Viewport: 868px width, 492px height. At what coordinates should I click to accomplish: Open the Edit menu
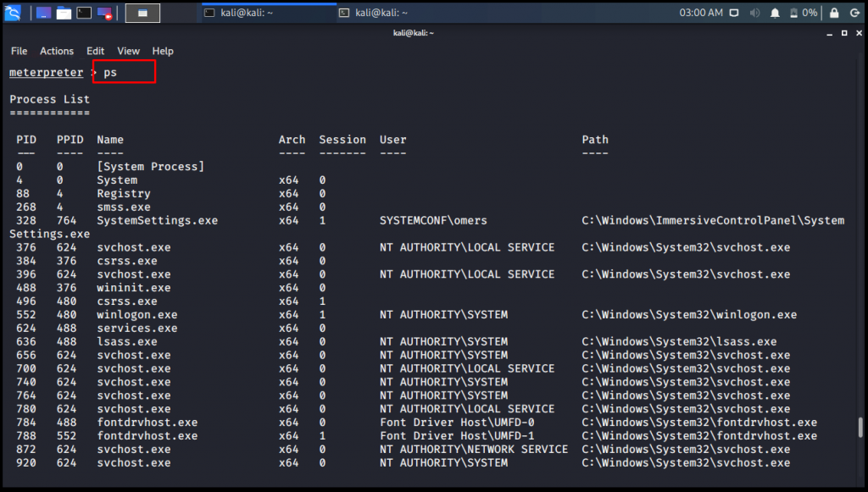coord(95,51)
